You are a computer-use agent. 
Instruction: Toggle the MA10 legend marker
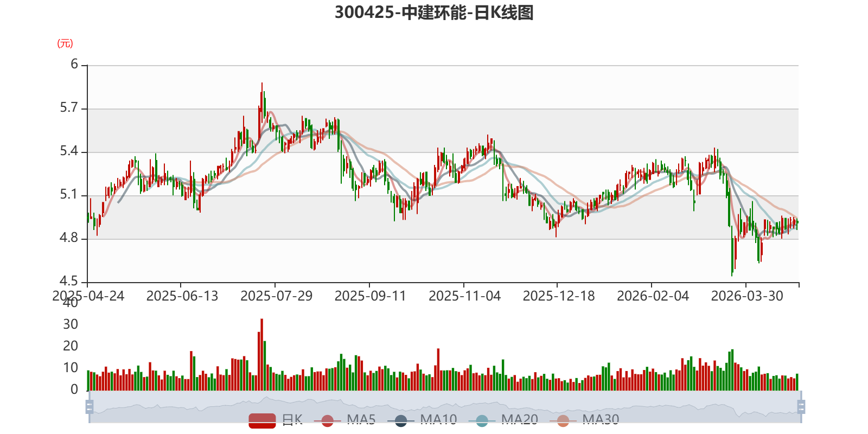click(x=401, y=420)
